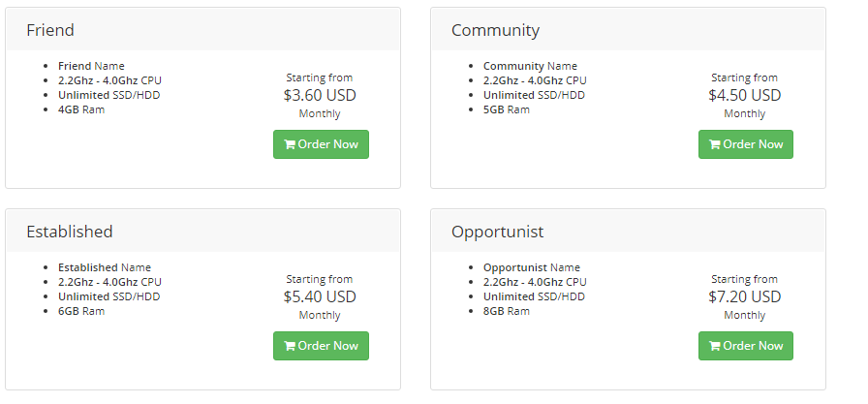Order the Friend plan now

click(321, 144)
